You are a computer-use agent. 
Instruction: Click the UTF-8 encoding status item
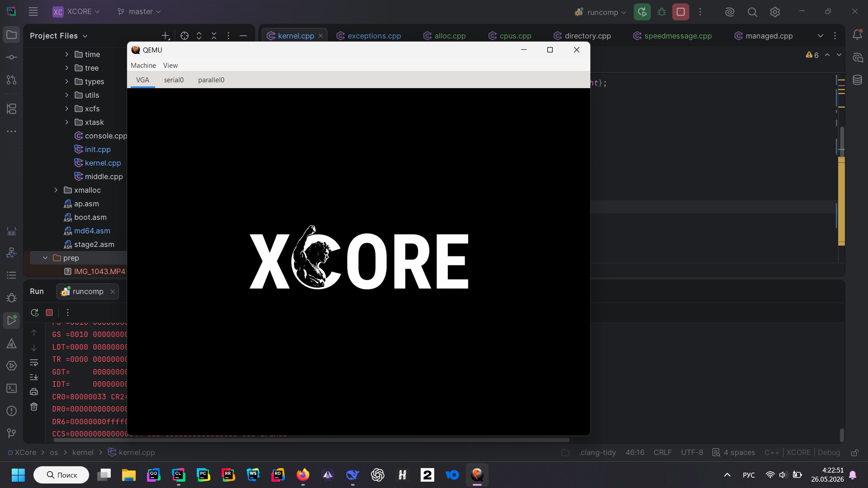692,452
